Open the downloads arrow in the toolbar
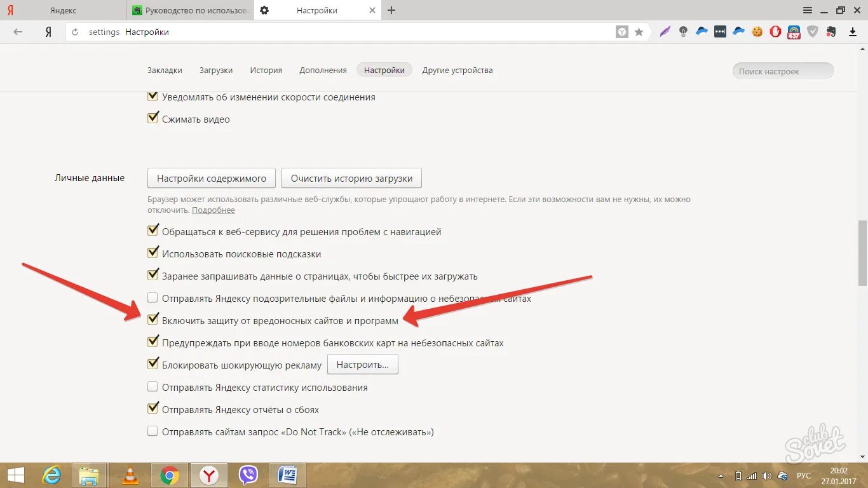The height and width of the screenshot is (488, 868). [x=853, y=32]
